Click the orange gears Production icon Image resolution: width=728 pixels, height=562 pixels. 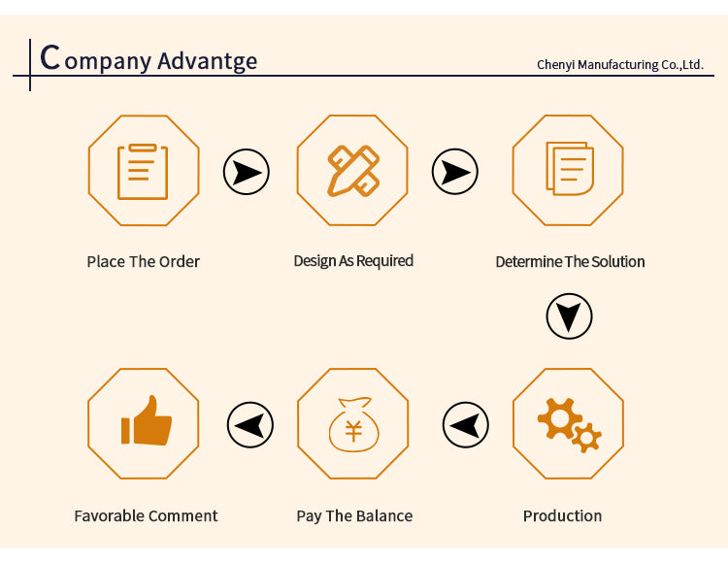pos(568,424)
